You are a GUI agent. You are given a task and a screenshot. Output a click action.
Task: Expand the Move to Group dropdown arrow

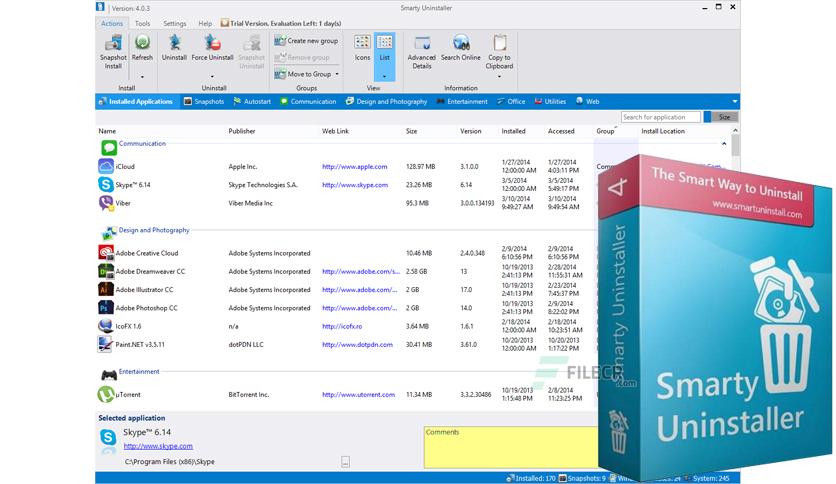tap(337, 74)
